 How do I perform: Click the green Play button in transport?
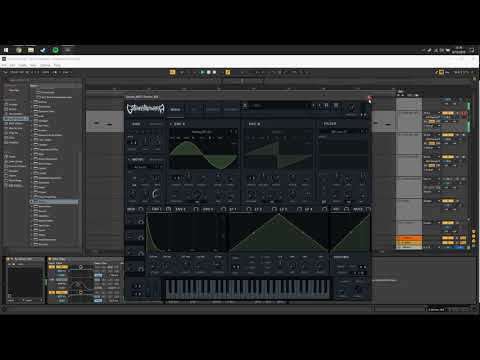[202, 72]
